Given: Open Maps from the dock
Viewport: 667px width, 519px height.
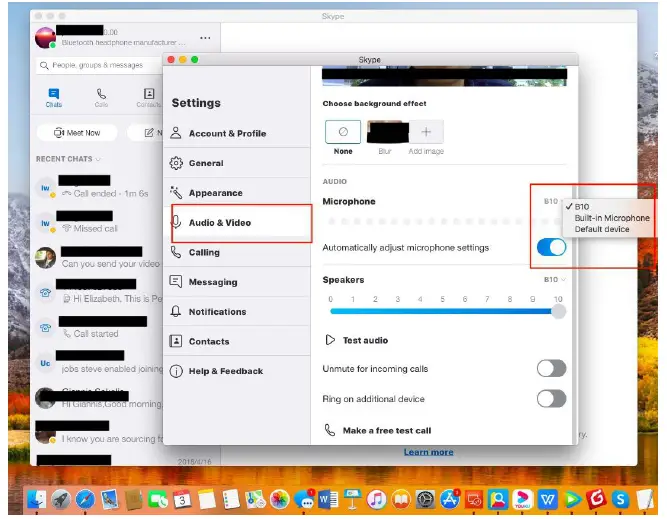Looking at the screenshot, I should coord(255,499).
